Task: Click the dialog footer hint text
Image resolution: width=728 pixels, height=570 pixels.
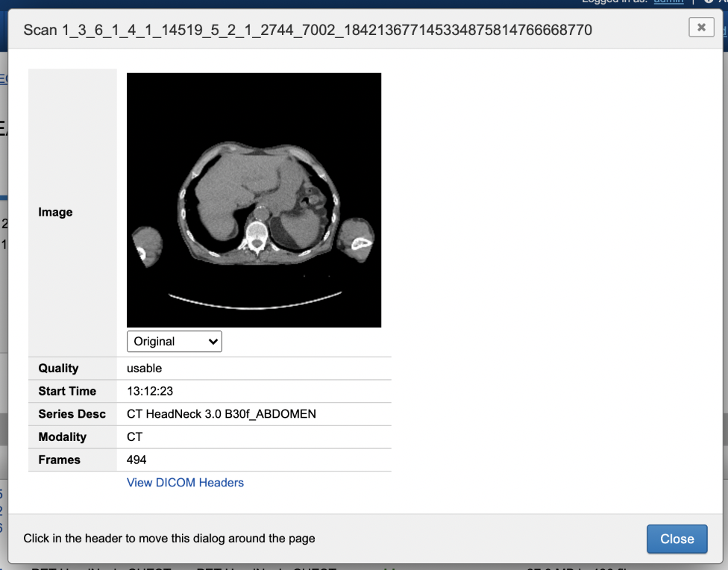Action: pyautogui.click(x=169, y=539)
